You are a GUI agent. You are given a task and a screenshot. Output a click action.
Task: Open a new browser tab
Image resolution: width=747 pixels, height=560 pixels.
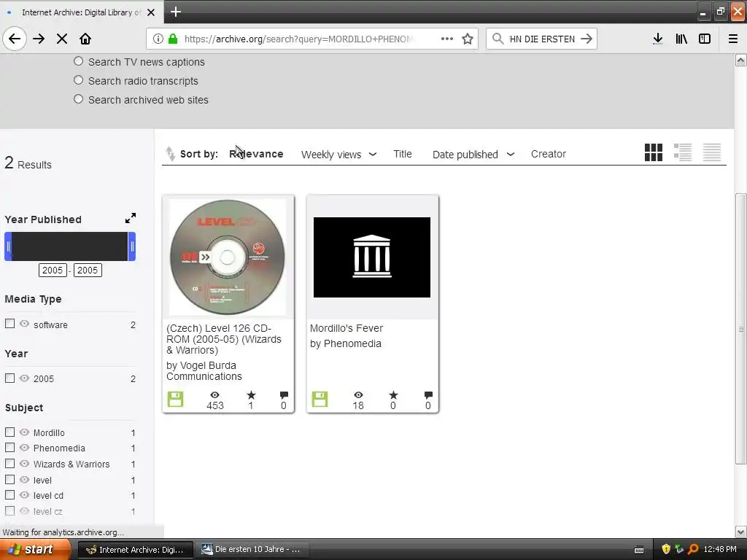point(176,12)
